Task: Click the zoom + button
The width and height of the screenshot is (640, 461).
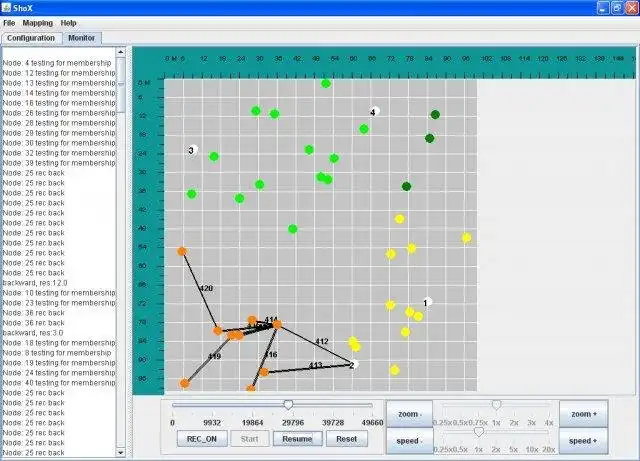Action: 584,414
